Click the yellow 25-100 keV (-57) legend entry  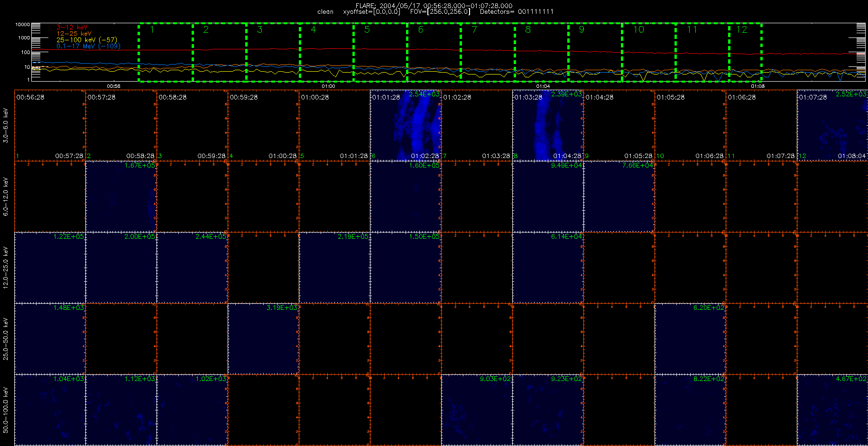click(x=87, y=40)
